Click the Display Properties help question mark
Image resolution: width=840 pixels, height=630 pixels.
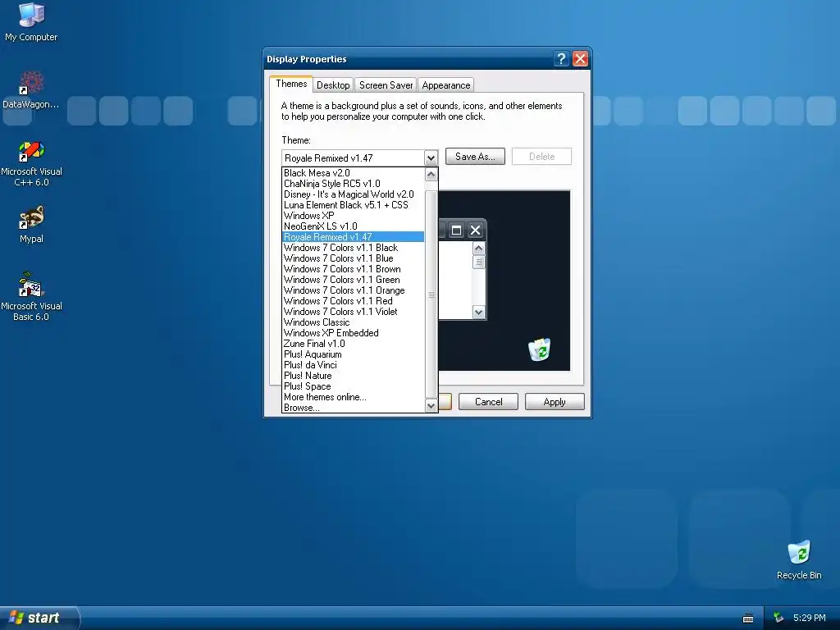pos(561,58)
